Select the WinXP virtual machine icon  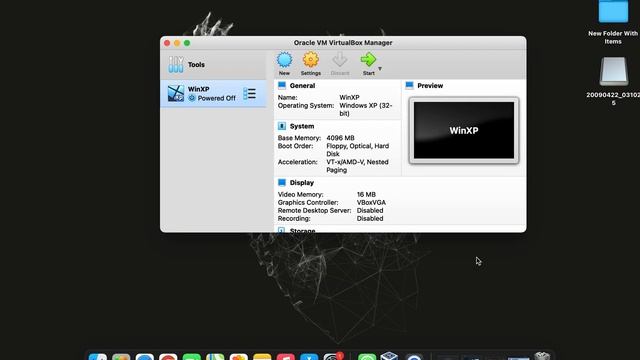[x=176, y=93]
